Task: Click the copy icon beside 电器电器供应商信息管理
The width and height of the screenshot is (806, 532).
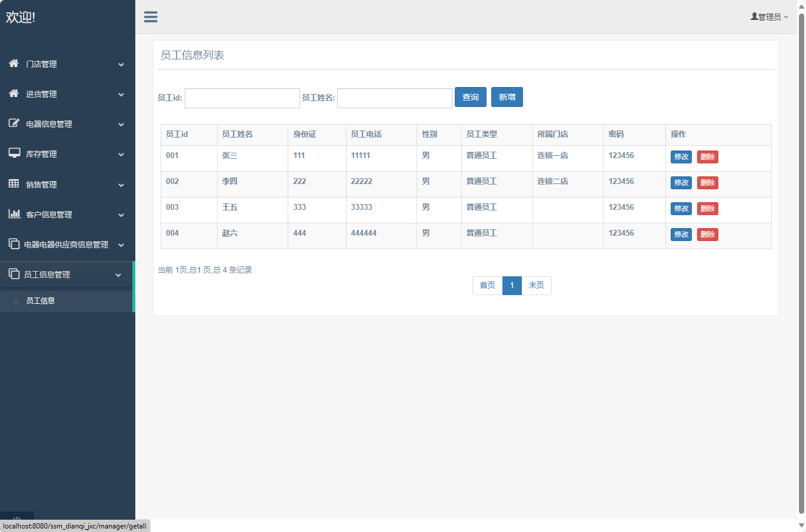Action: (14, 244)
